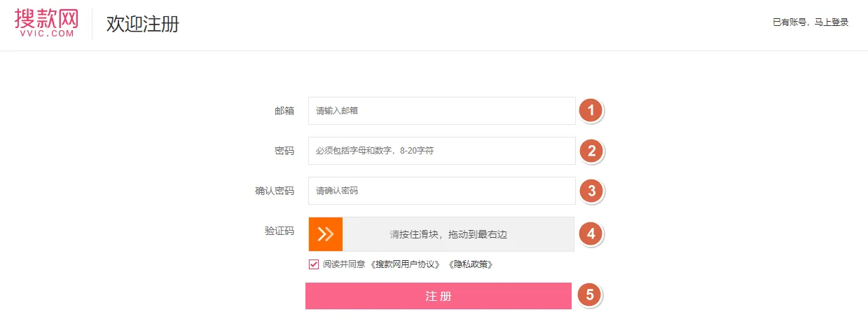Focus the 请输入邮箱 email input field
Screen dimensions: 868x324
[x=441, y=111]
